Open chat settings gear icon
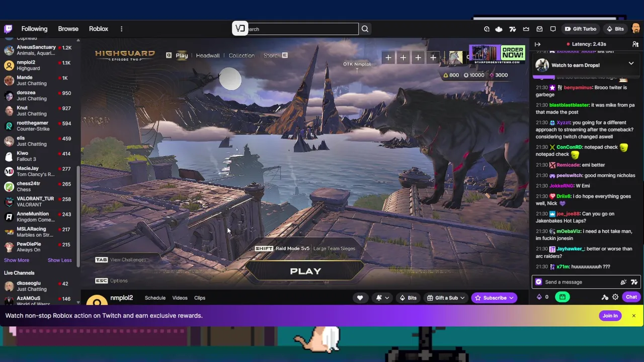The image size is (644, 362). tap(615, 297)
